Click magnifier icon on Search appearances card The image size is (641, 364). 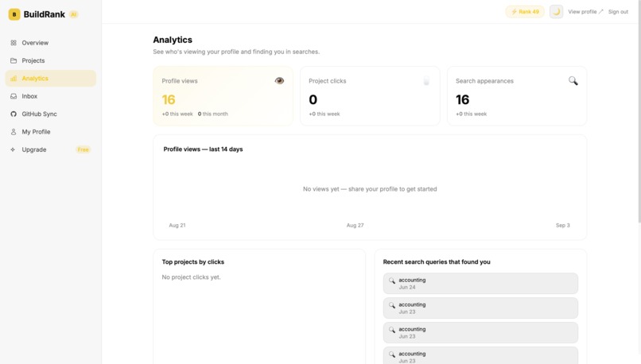pos(573,81)
